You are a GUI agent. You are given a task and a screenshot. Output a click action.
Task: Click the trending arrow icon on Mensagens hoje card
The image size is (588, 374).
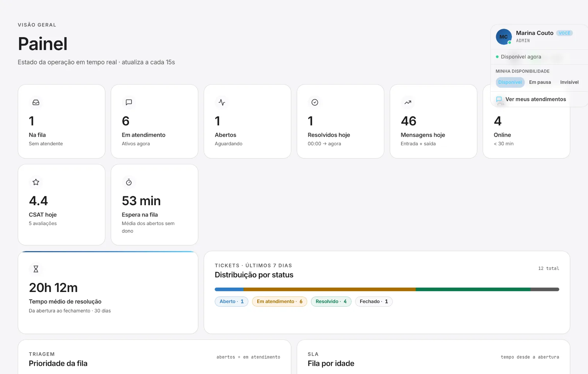click(x=408, y=102)
